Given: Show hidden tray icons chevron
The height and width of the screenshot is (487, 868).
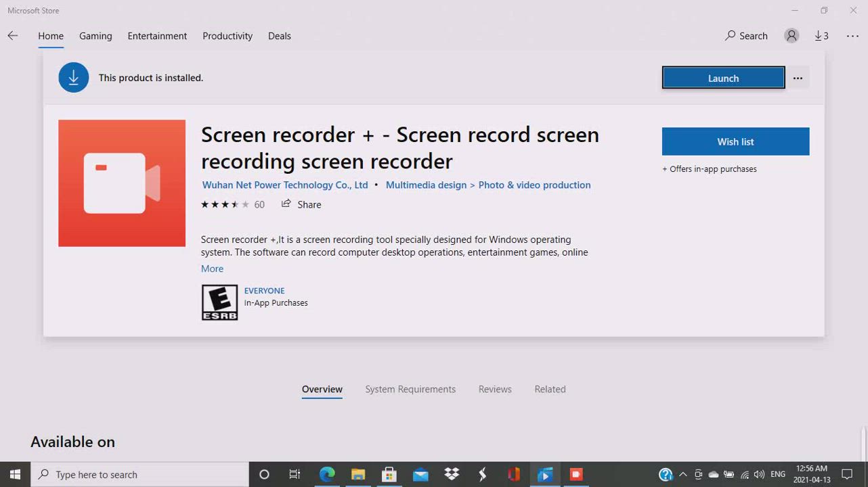Looking at the screenshot, I should [682, 474].
